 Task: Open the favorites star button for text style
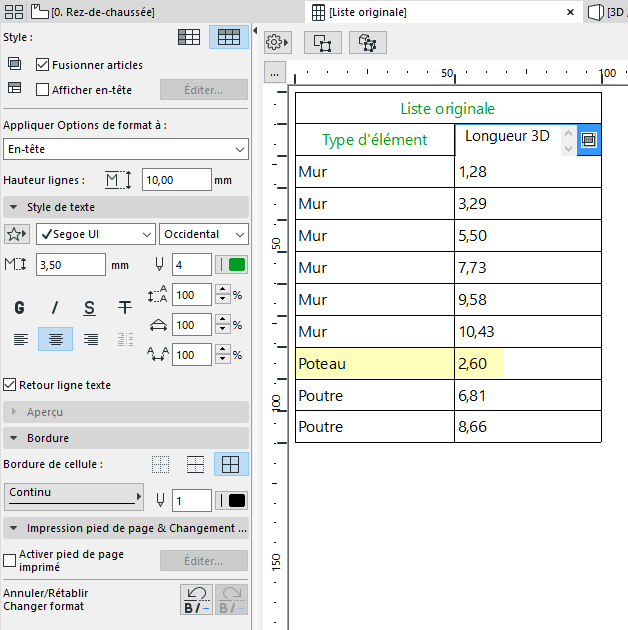17,234
